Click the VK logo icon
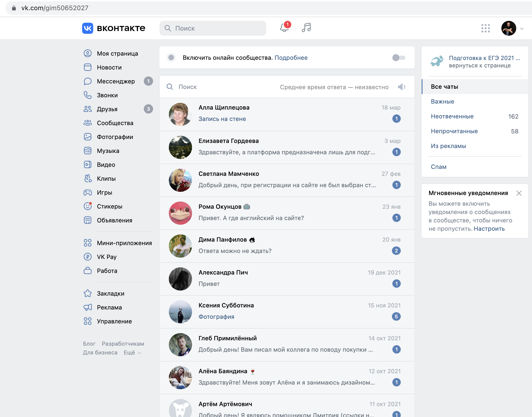 pos(87,28)
